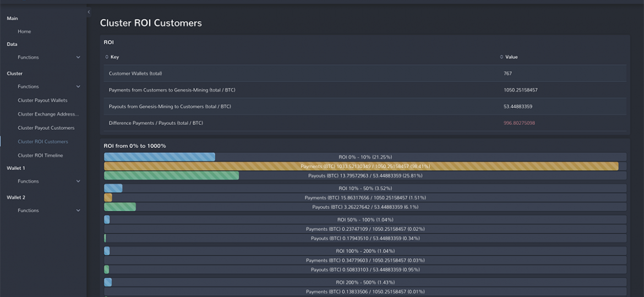
Task: Sort table by the Value column icon
Action: pyautogui.click(x=501, y=57)
